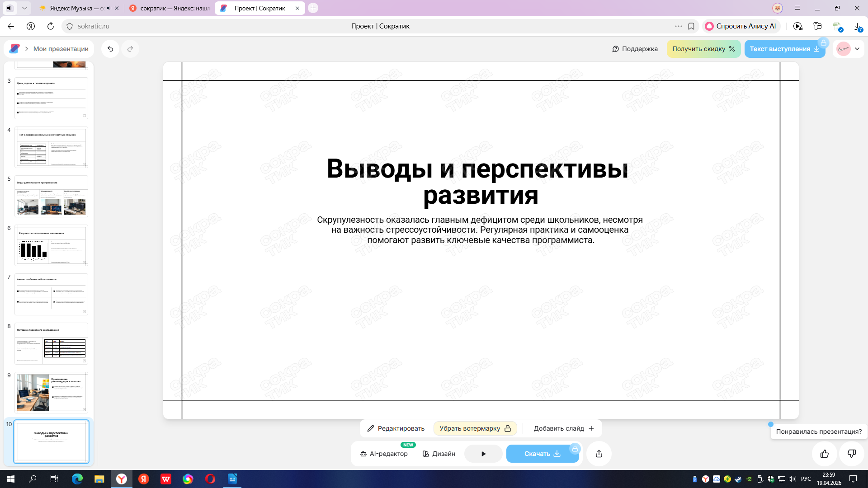Click the sokratic.ru address field

click(x=94, y=26)
